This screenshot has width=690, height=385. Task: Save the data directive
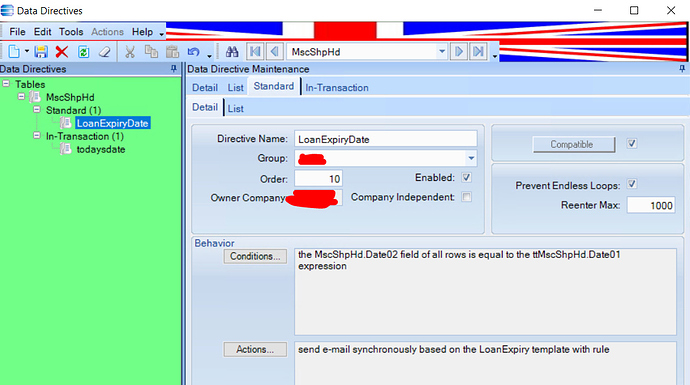coord(41,52)
